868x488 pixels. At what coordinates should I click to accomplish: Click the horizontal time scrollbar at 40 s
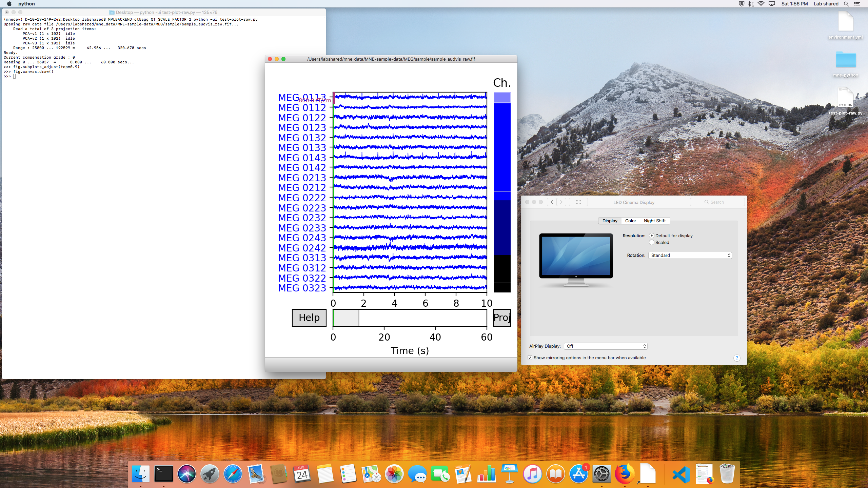point(435,318)
